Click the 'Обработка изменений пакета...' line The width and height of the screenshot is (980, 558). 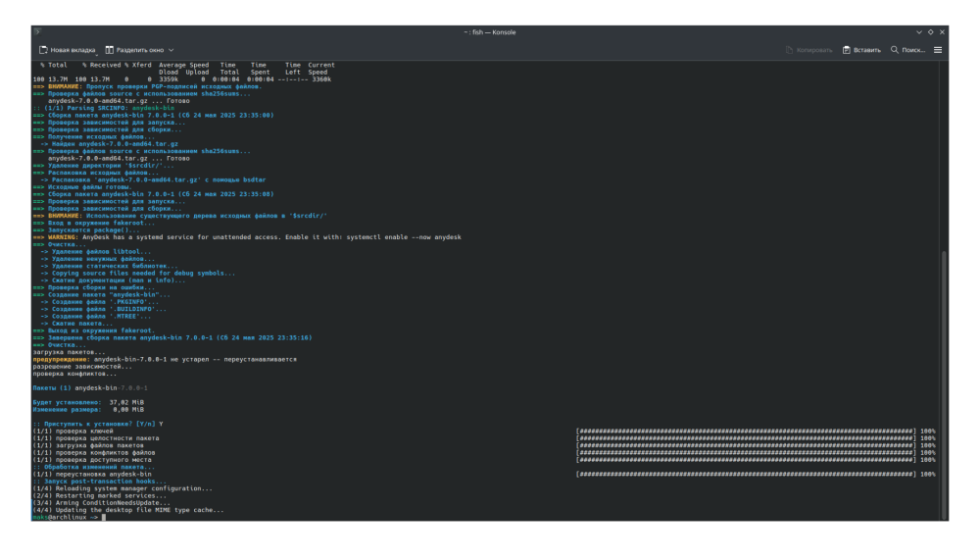pyautogui.click(x=94, y=468)
